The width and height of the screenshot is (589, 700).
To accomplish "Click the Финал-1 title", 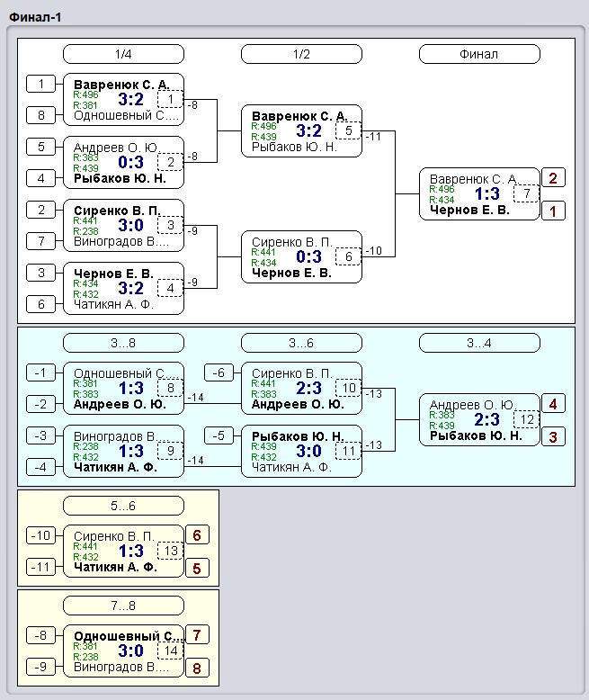I will point(35,17).
